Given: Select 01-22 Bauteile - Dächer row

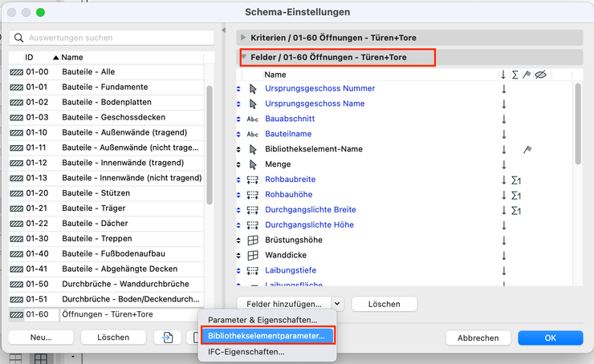Looking at the screenshot, I should pos(106,223).
